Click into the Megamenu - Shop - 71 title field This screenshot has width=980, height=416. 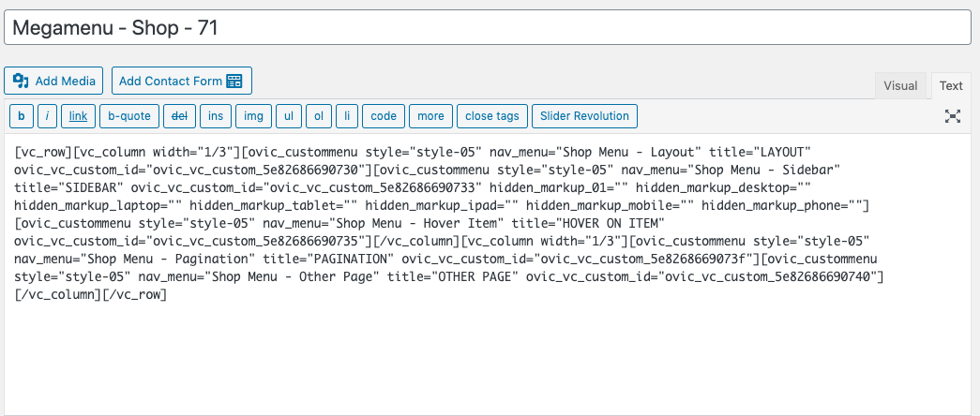click(x=488, y=27)
